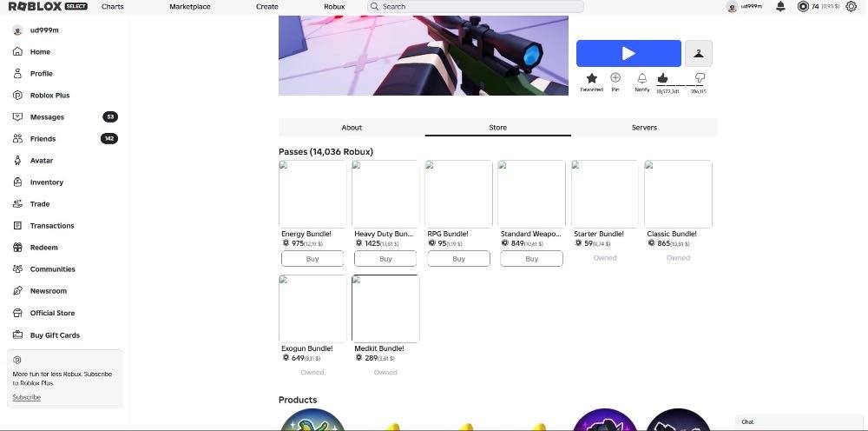
Task: Toggle the Favorited star icon
Action: [x=592, y=78]
